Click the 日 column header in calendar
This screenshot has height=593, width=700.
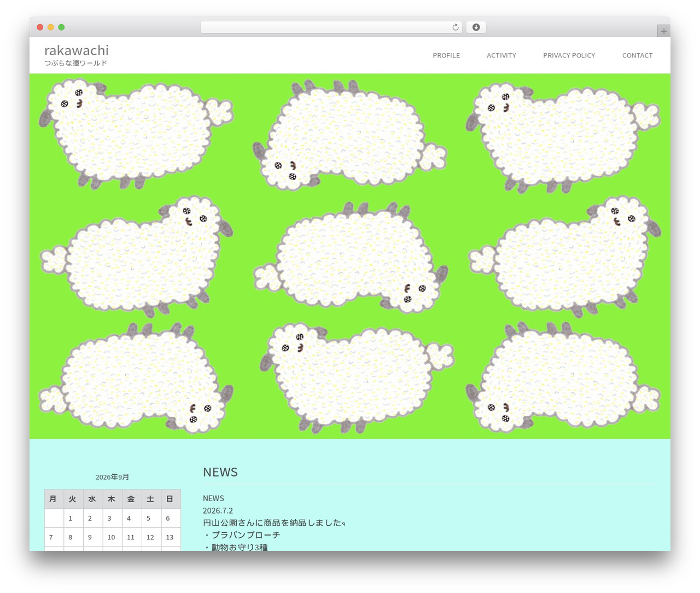[170, 499]
